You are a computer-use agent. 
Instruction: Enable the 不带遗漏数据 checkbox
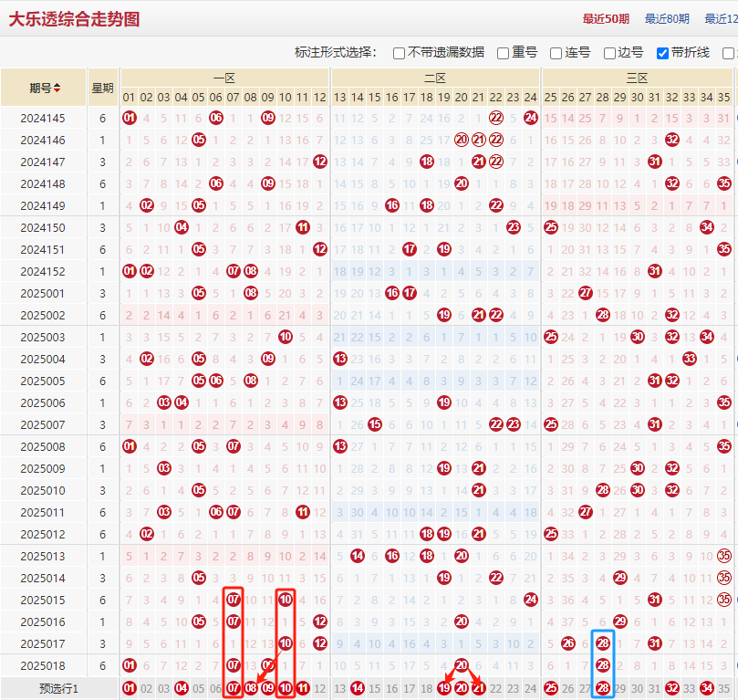pyautogui.click(x=400, y=53)
